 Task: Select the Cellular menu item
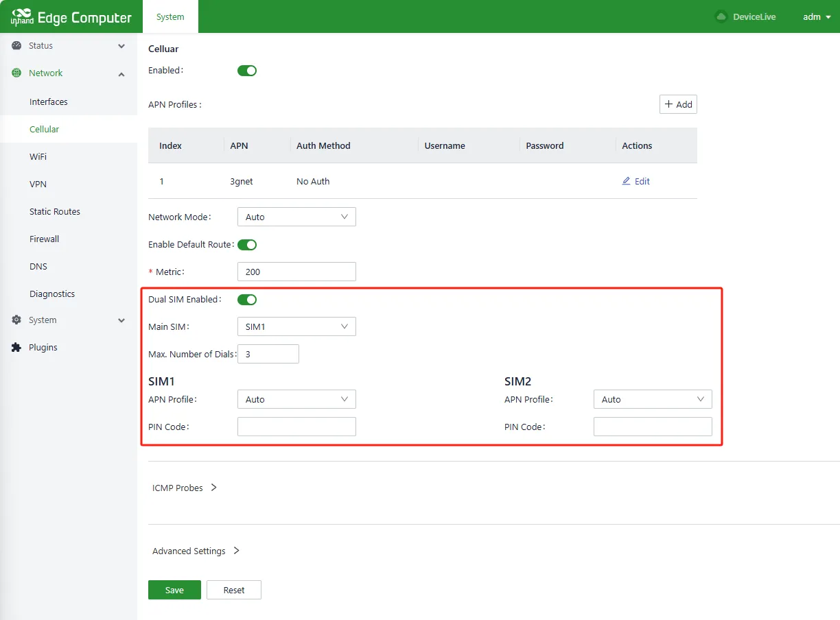coord(69,129)
